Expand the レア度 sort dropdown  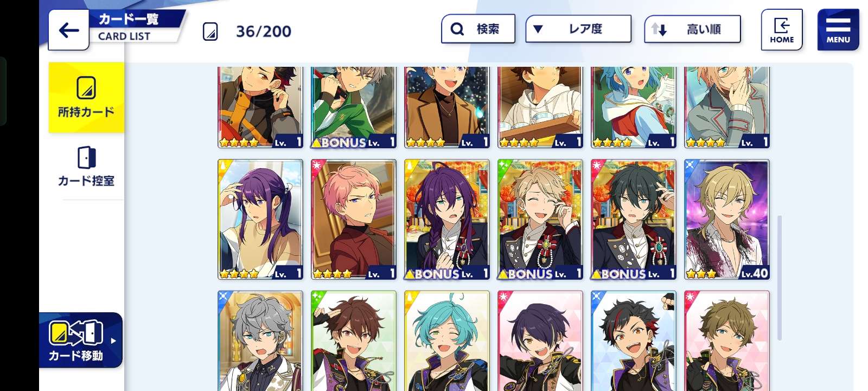[578, 29]
